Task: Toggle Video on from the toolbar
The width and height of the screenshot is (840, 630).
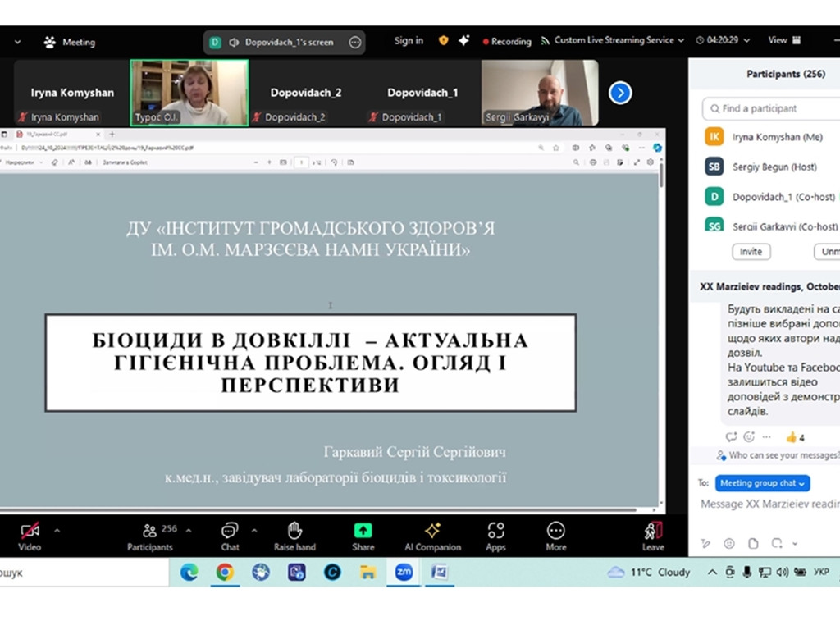Action: pos(30,536)
